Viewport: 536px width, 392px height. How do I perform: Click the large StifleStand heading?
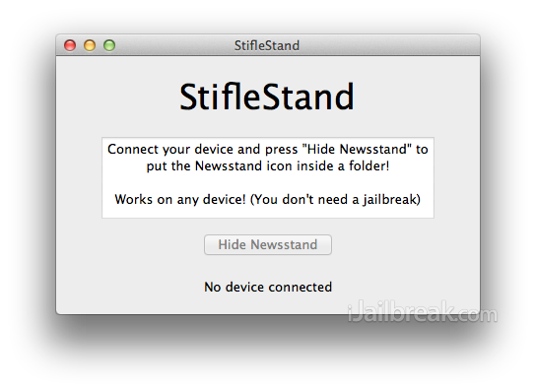(x=267, y=98)
